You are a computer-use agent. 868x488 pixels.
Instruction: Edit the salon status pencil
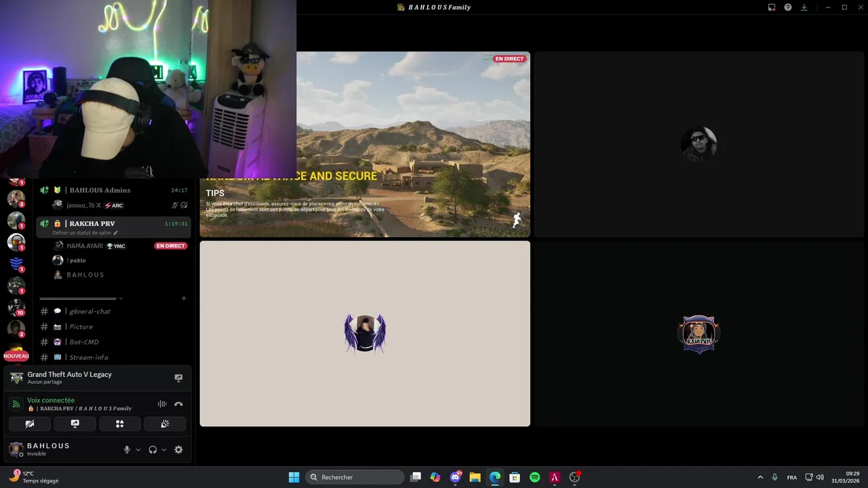tap(115, 232)
